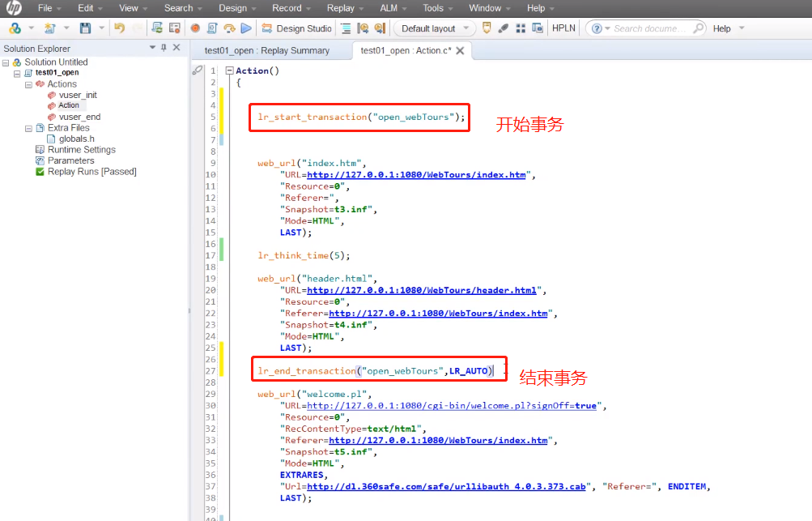Click the brush-like icon in the toolbar

tap(504, 28)
